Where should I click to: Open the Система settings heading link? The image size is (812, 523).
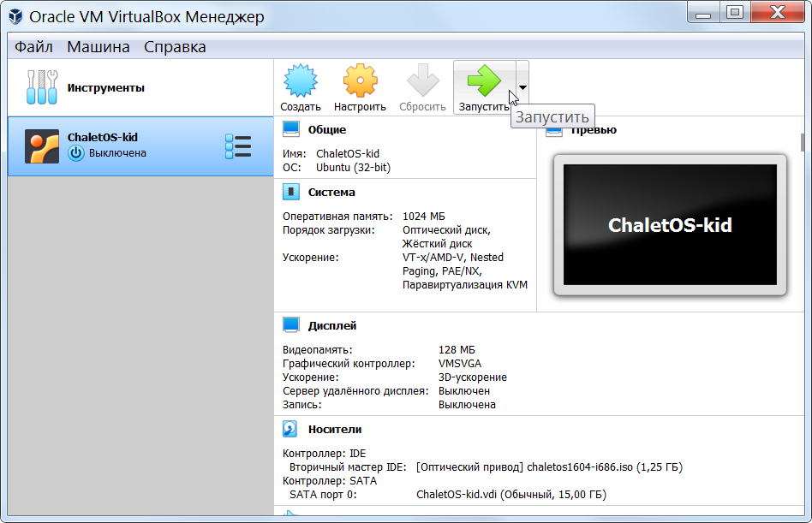pos(331,193)
